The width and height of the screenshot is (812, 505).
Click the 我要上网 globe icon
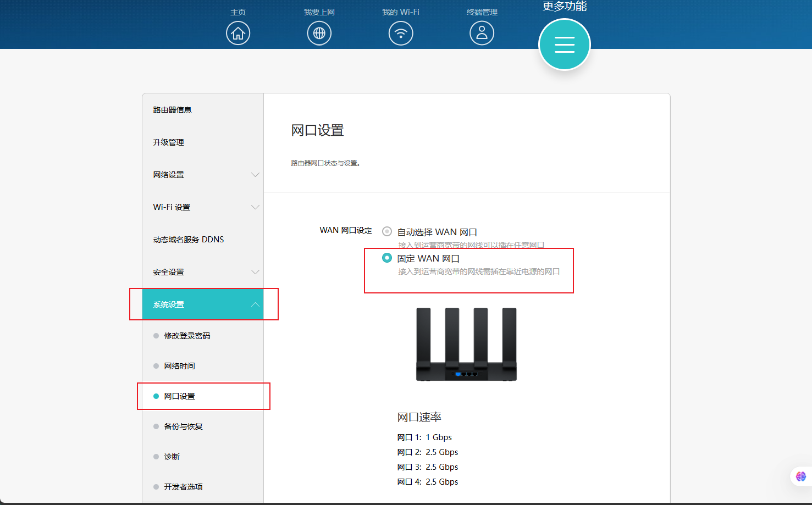point(319,33)
